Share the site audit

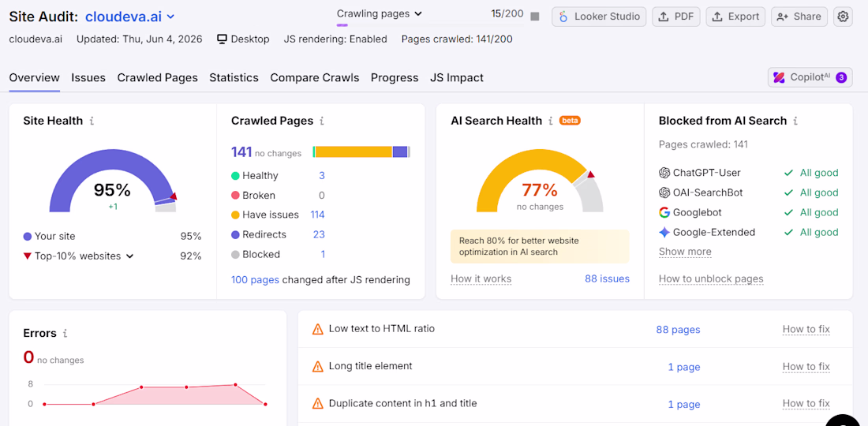coord(799,17)
